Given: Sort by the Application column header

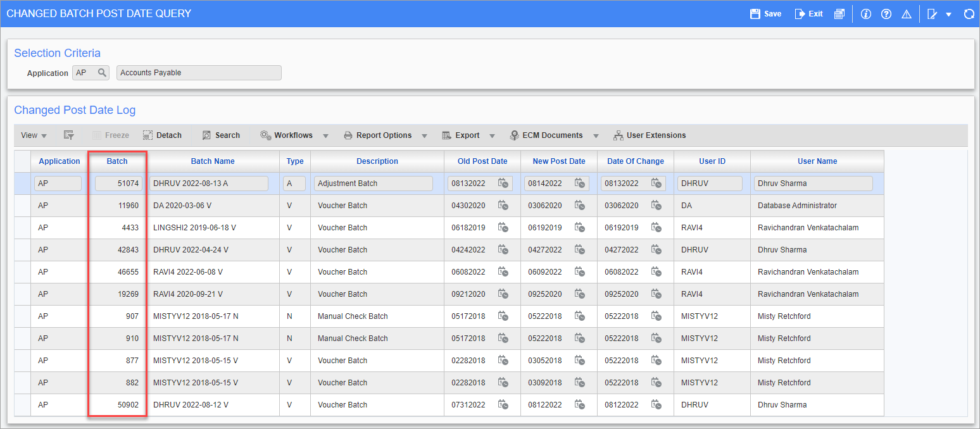Looking at the screenshot, I should click(x=60, y=161).
